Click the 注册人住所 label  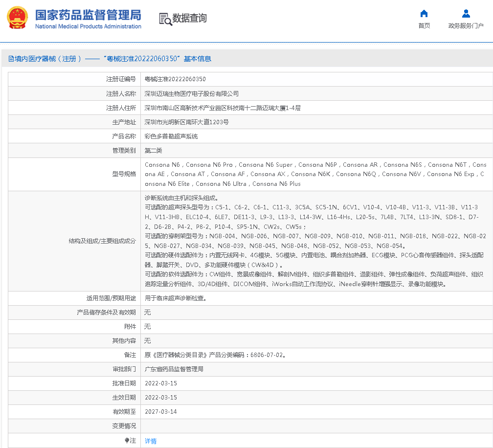point(121,108)
